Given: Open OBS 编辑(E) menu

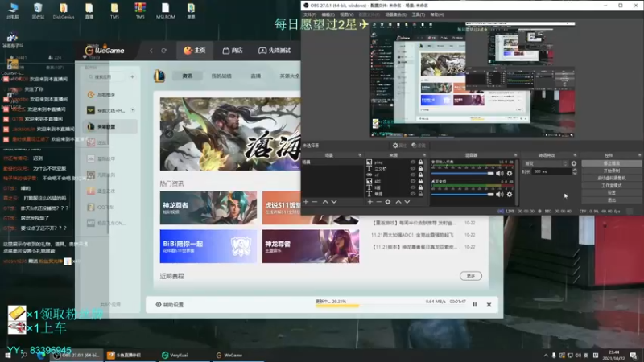Looking at the screenshot, I should click(x=328, y=14).
